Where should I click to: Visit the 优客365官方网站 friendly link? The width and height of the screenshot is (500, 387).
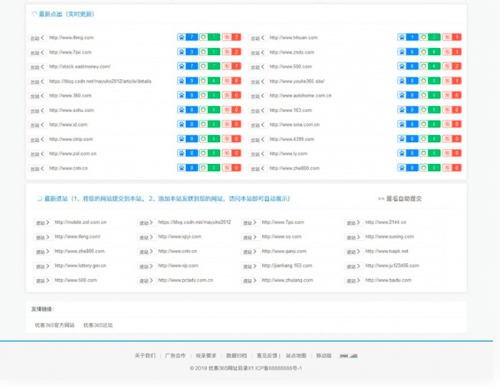tap(55, 325)
